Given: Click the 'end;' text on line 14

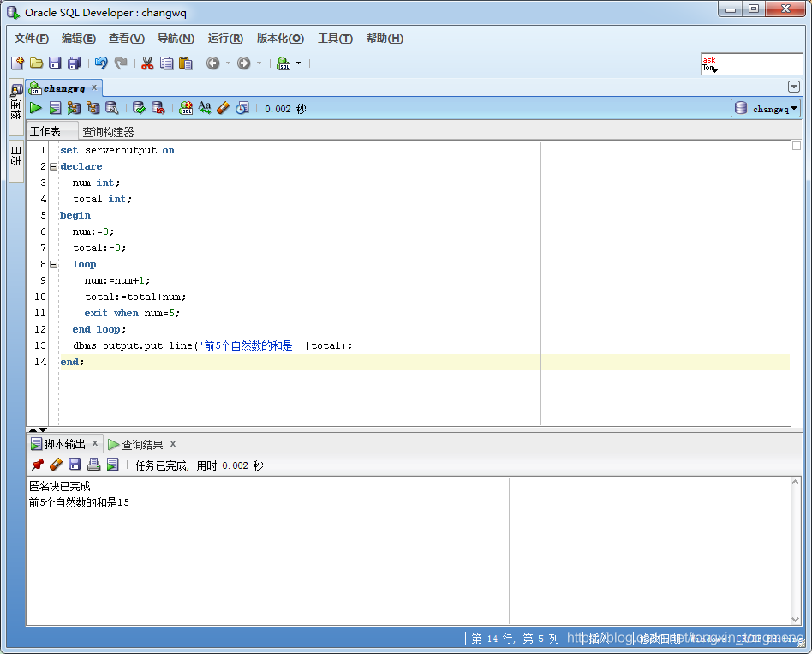Looking at the screenshot, I should pos(72,362).
